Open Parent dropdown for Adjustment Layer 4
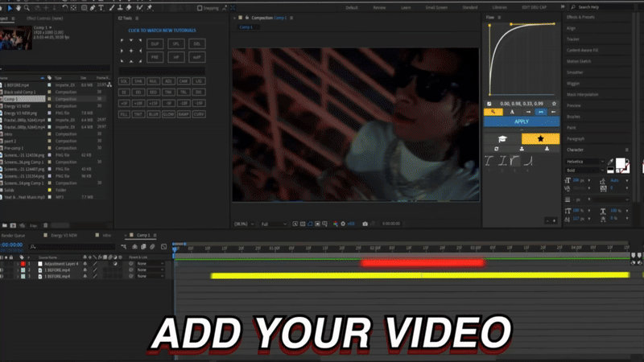The image size is (644, 362). 148,263
